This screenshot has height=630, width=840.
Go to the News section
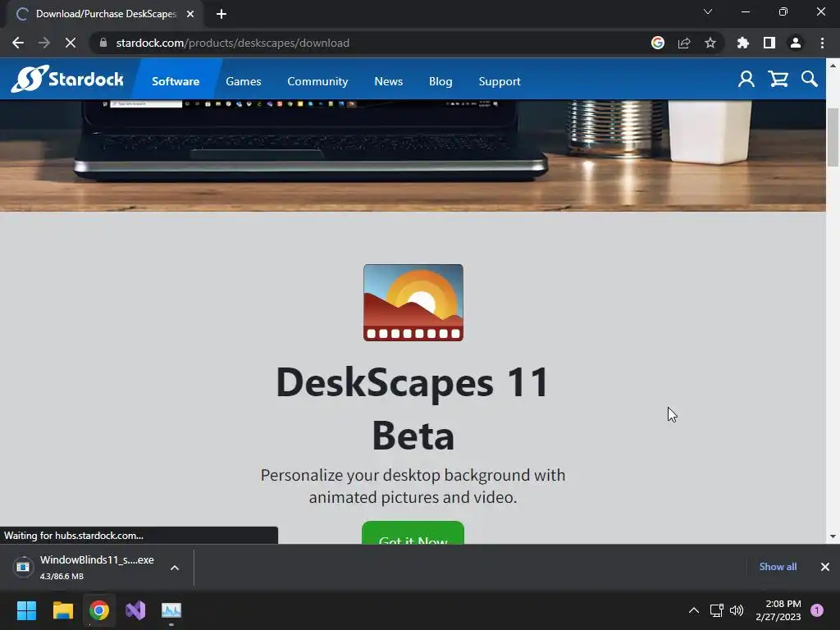tap(388, 81)
